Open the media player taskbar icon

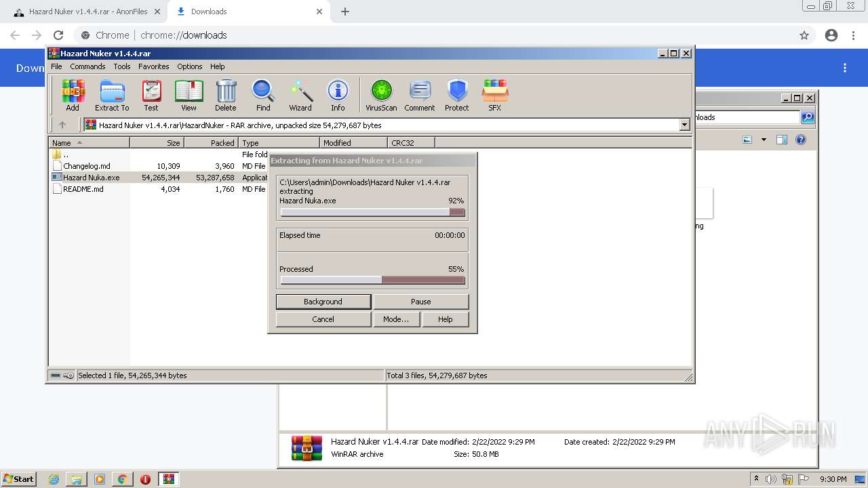click(100, 479)
